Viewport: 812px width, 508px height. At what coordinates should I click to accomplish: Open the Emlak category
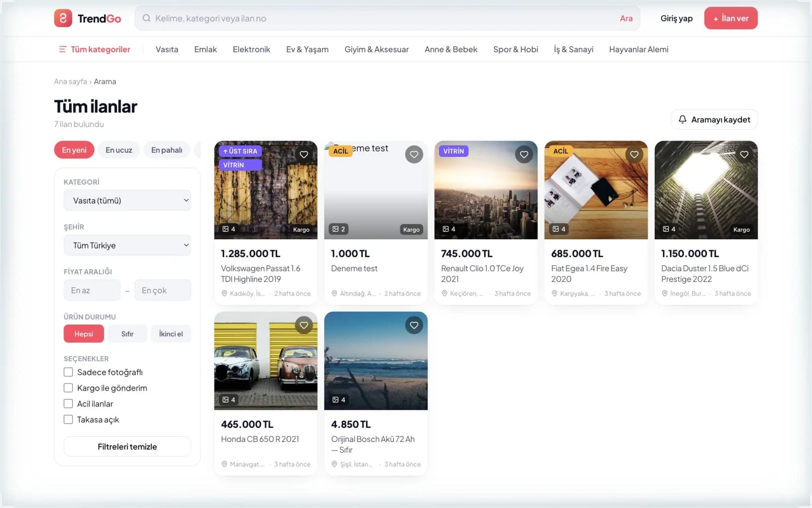[x=206, y=49]
